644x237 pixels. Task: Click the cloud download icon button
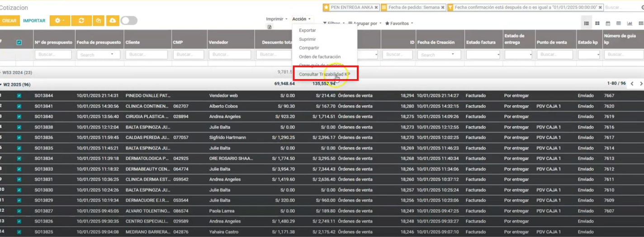(112, 21)
